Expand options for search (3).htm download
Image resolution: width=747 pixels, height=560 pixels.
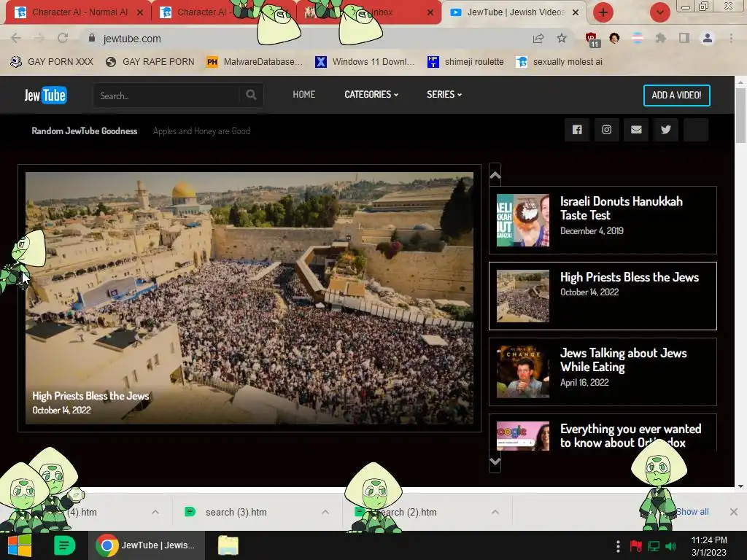coord(325,512)
